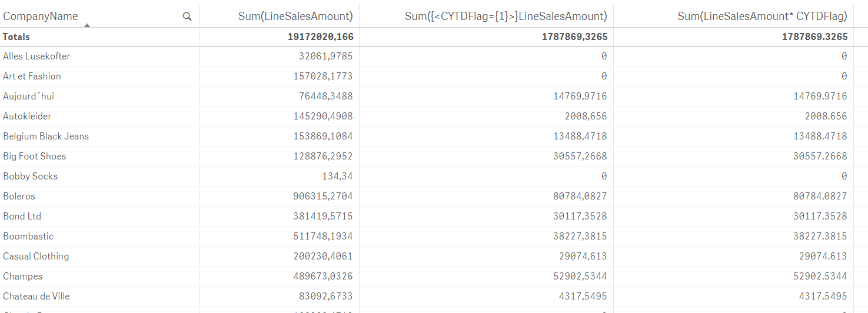Sort by Sum(LineSalesAmount) column header
Screen dimensions: 868x313
click(295, 16)
